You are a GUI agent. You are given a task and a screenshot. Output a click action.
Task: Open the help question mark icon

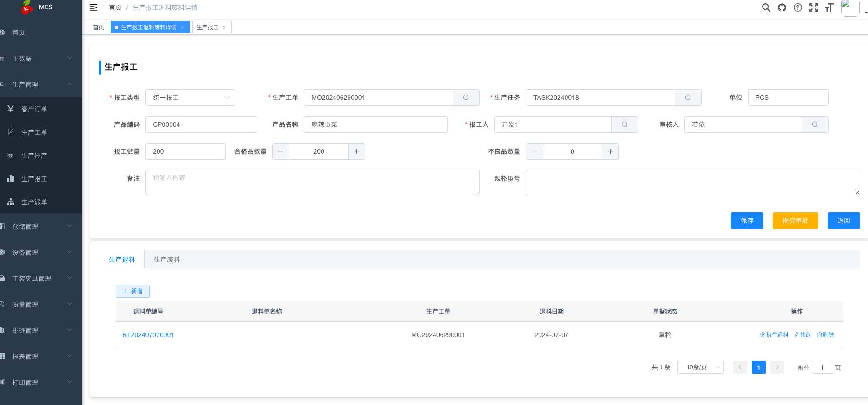click(798, 7)
